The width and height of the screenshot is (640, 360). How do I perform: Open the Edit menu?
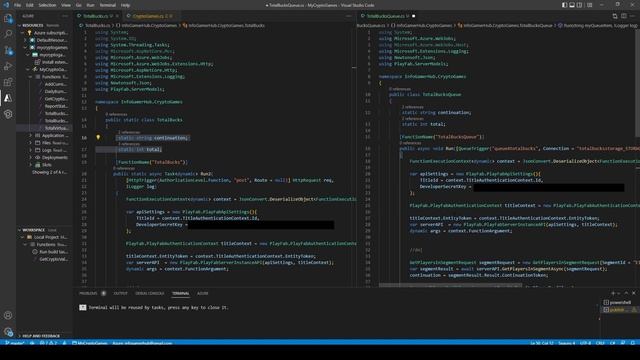pyautogui.click(x=30, y=5)
